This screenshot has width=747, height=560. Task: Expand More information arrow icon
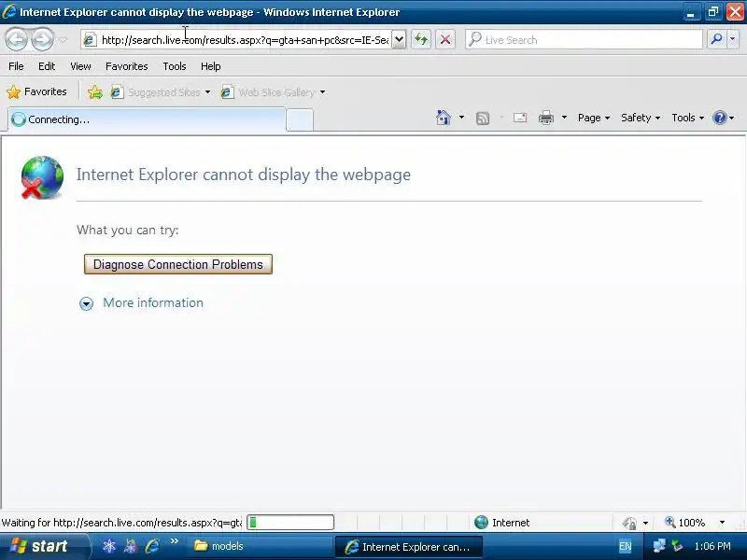pos(86,303)
